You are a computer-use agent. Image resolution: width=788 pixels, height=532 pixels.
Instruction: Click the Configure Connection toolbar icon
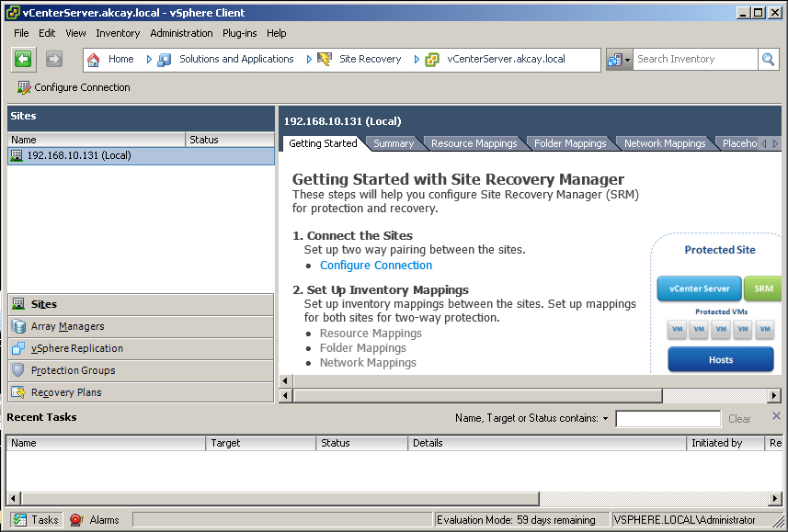[24, 87]
